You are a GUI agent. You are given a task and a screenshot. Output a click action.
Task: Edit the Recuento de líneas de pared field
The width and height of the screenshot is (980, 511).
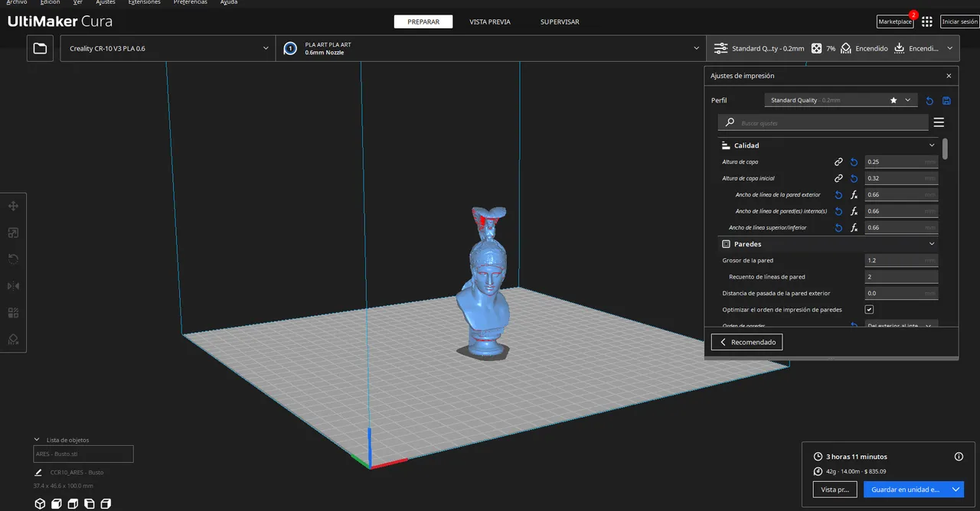pyautogui.click(x=901, y=277)
